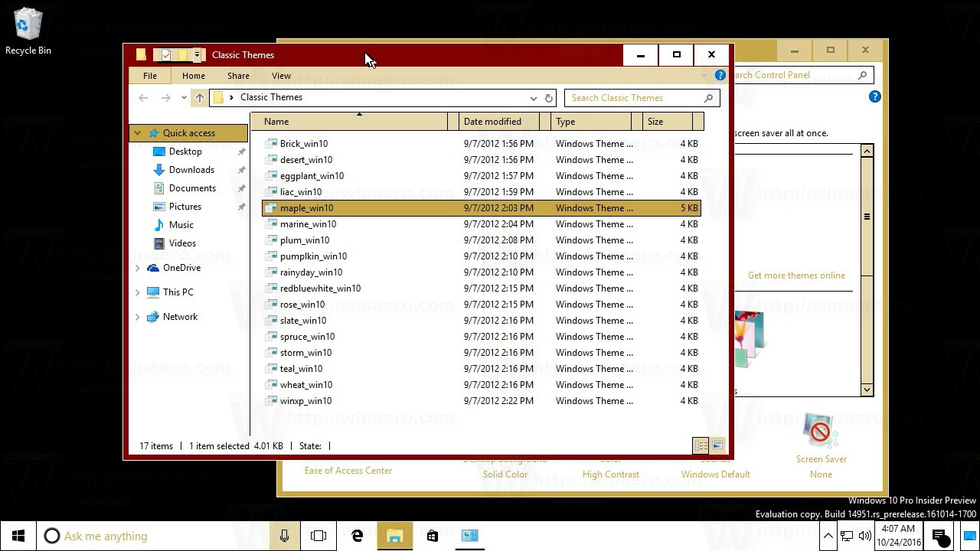The height and width of the screenshot is (551, 980).
Task: Open the Music library in sidebar
Action: click(x=181, y=225)
